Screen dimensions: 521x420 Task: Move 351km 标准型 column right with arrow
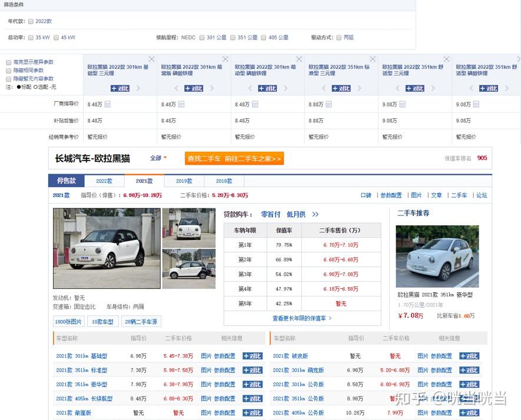(360, 88)
